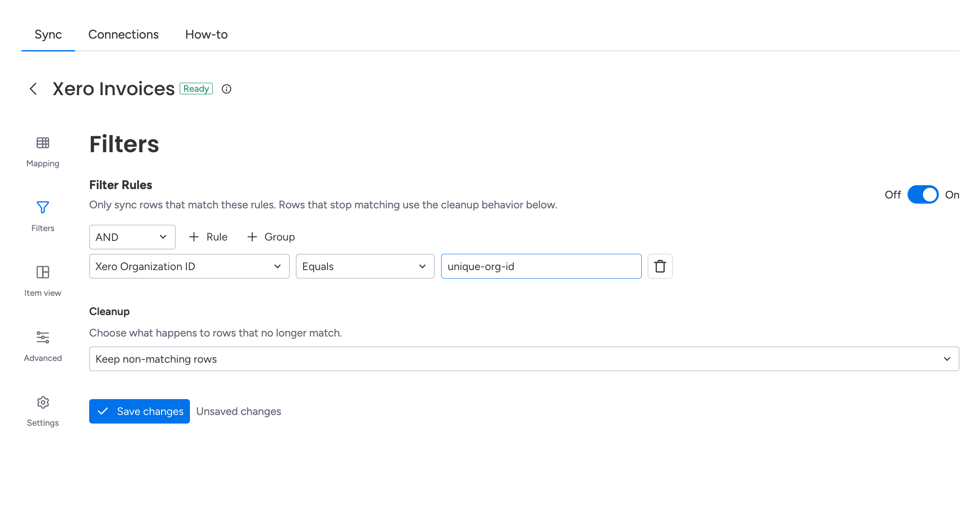Switch to the Connections tab
The width and height of the screenshot is (980, 505).
point(123,34)
